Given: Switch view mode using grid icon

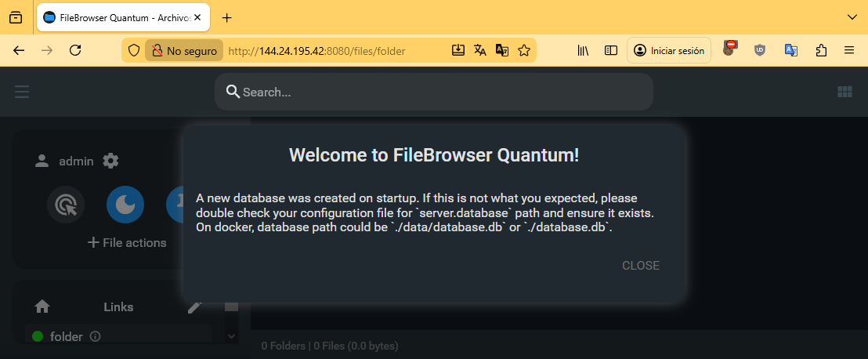Looking at the screenshot, I should pos(844,92).
